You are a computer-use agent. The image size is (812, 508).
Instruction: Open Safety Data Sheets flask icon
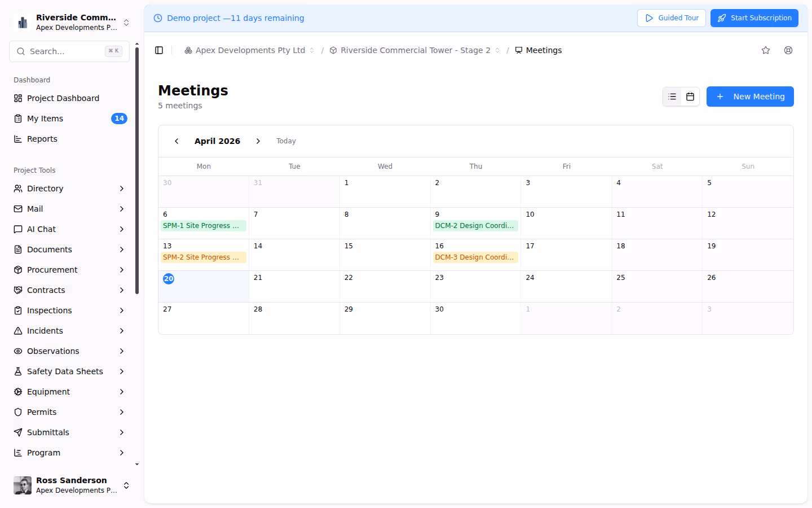point(17,371)
